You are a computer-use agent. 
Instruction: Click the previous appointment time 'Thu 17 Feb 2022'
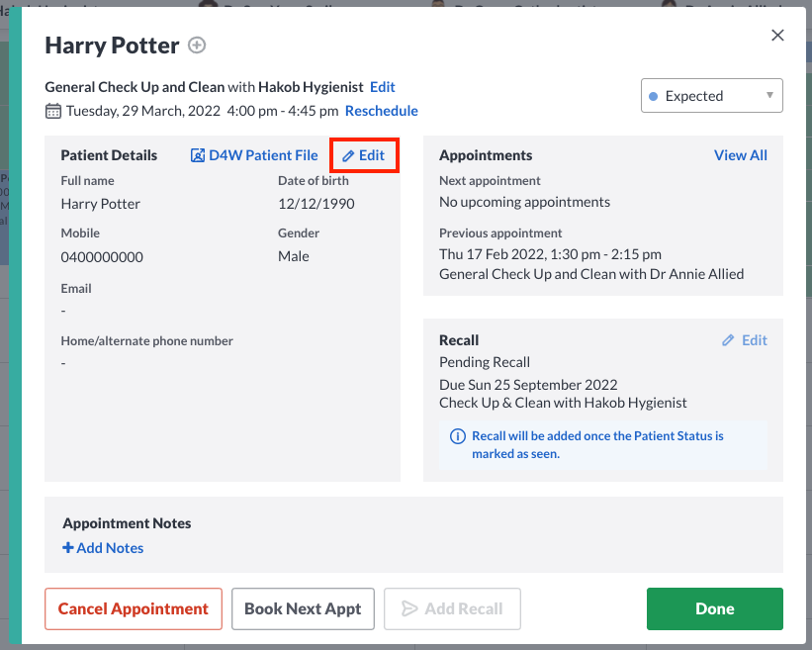(x=492, y=254)
